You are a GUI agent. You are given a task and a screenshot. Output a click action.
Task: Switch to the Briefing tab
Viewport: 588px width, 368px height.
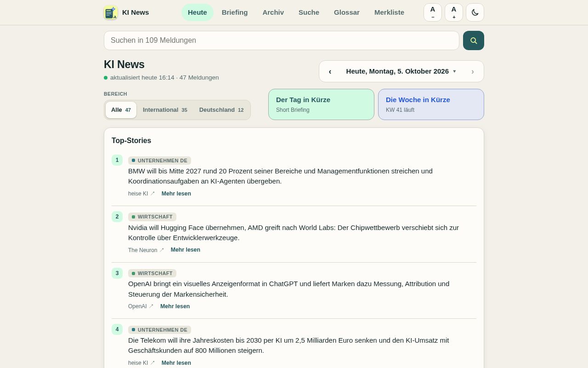point(235,12)
